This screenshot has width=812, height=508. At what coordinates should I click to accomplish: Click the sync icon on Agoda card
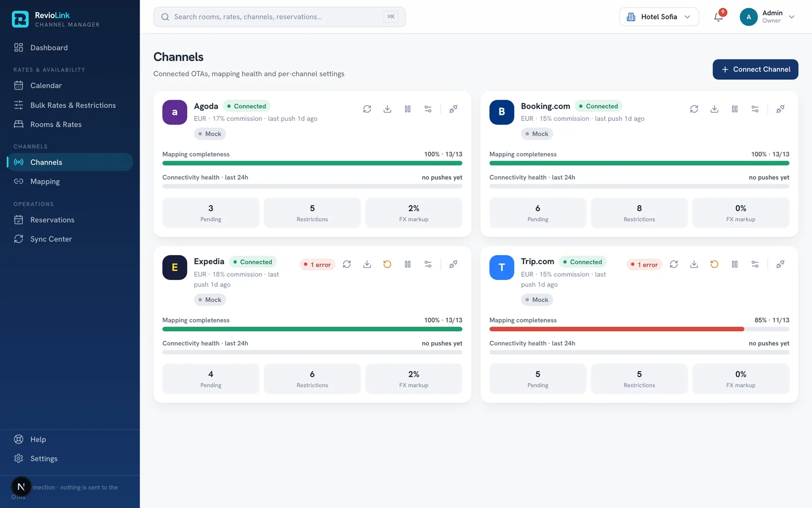[x=367, y=109]
